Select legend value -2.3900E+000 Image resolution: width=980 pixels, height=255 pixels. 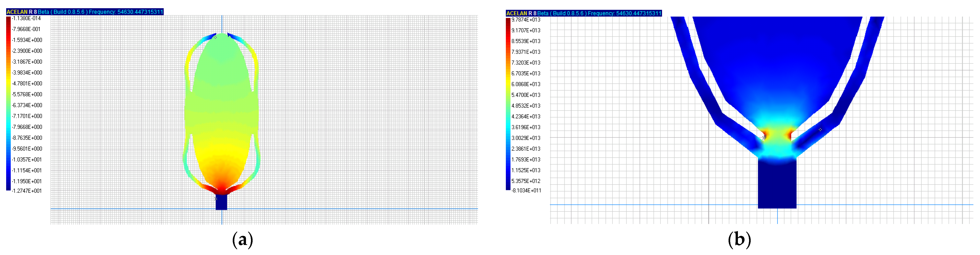[27, 51]
